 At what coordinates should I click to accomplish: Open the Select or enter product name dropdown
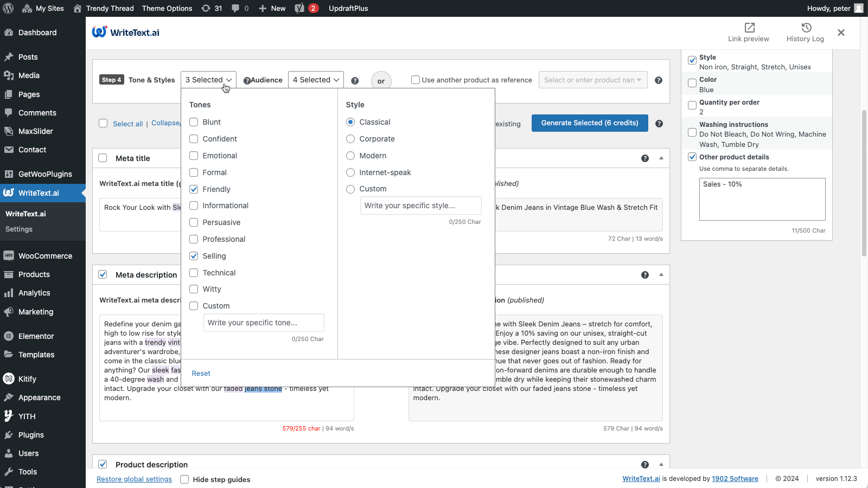pos(593,80)
